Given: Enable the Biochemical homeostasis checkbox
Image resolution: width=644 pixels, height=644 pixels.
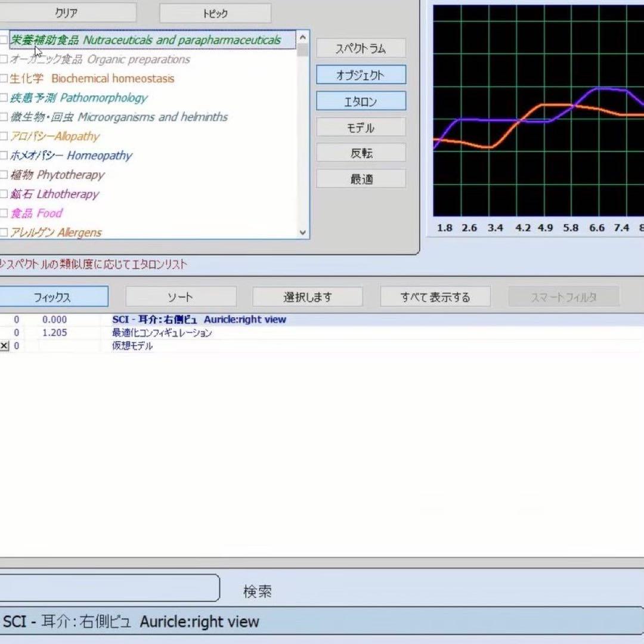Looking at the screenshot, I should click(4, 79).
